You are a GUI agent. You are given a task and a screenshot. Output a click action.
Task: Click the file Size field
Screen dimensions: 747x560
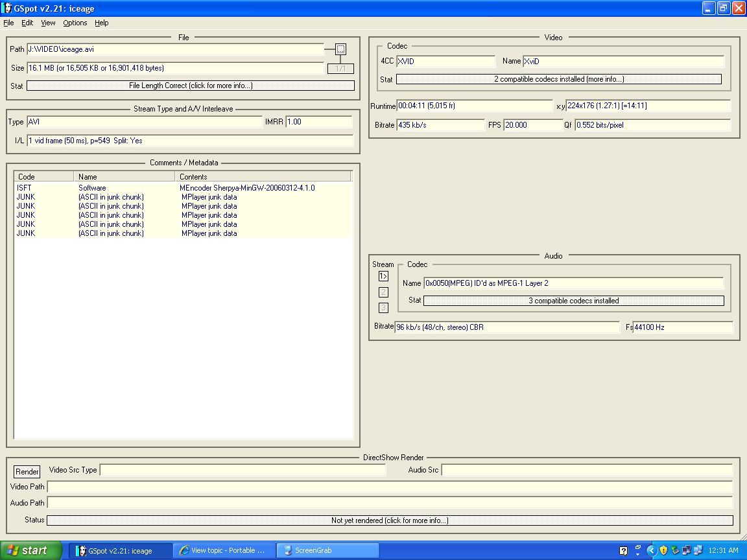click(x=175, y=68)
